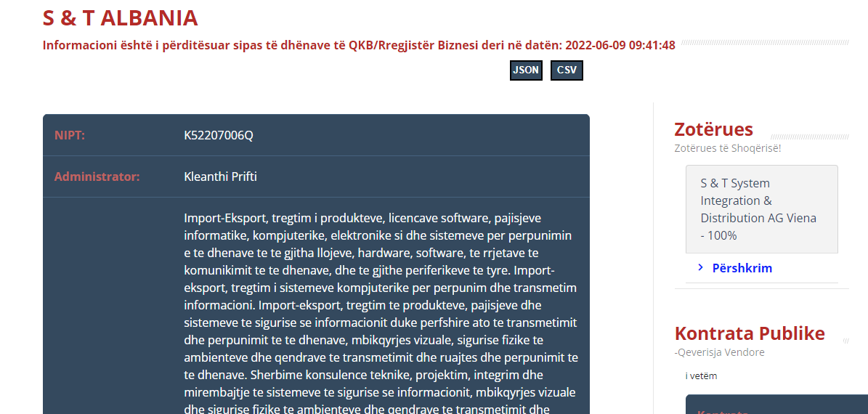Viewport: 868px width, 414px height.
Task: Click the Administrator: field label
Action: 97,176
